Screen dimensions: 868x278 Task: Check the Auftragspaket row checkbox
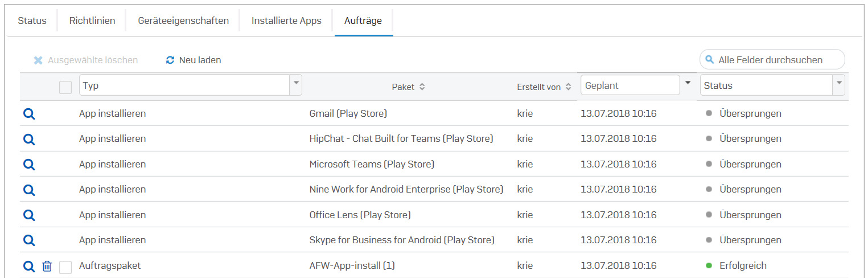point(65,267)
